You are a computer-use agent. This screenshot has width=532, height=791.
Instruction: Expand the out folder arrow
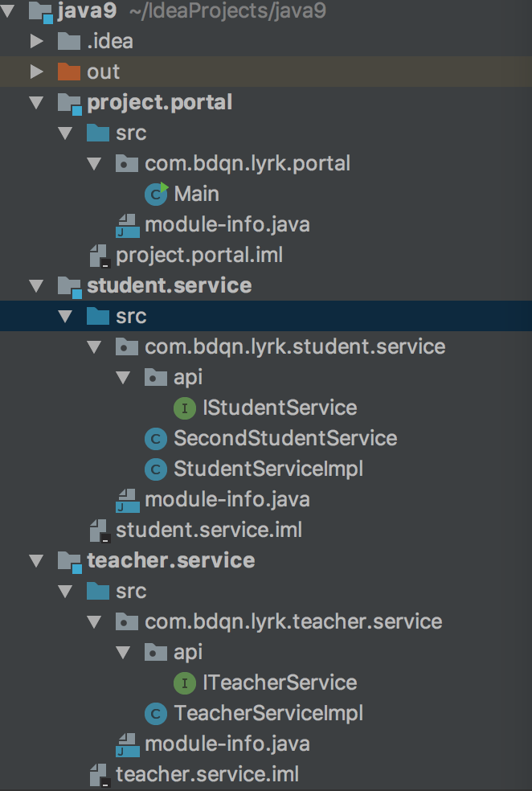tap(37, 72)
